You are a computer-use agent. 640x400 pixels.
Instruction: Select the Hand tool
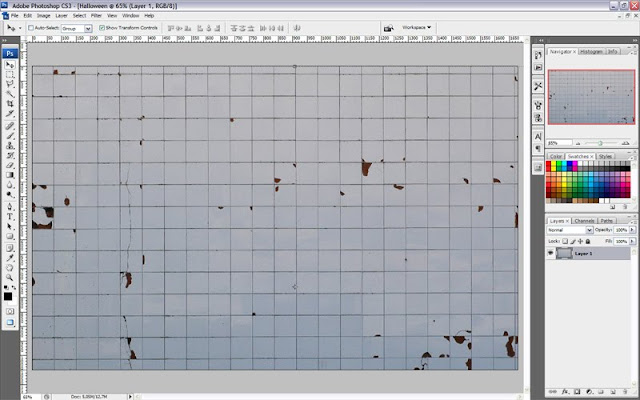coord(10,268)
